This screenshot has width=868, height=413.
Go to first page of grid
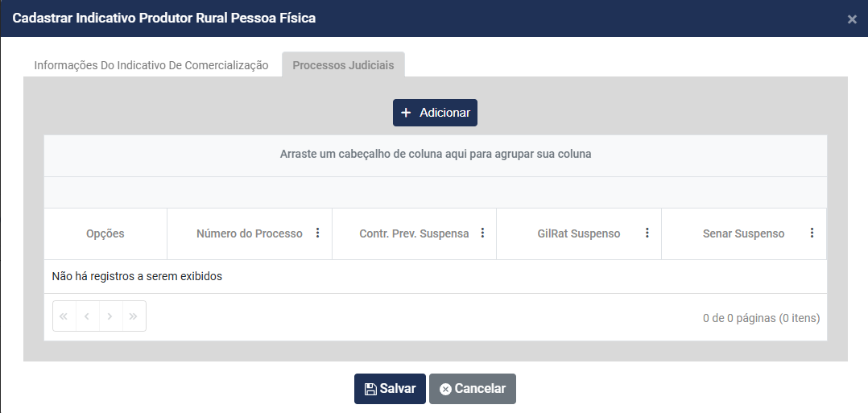[x=64, y=316]
